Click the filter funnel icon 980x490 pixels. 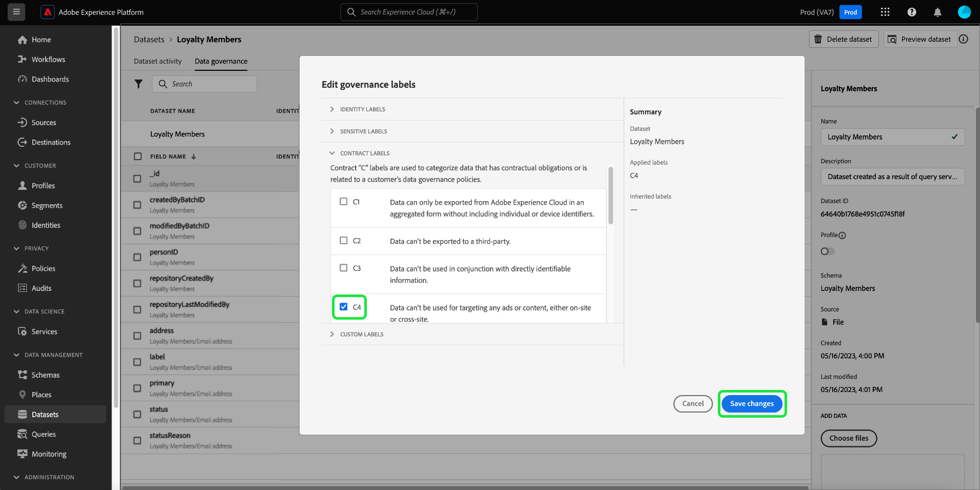[x=139, y=84]
